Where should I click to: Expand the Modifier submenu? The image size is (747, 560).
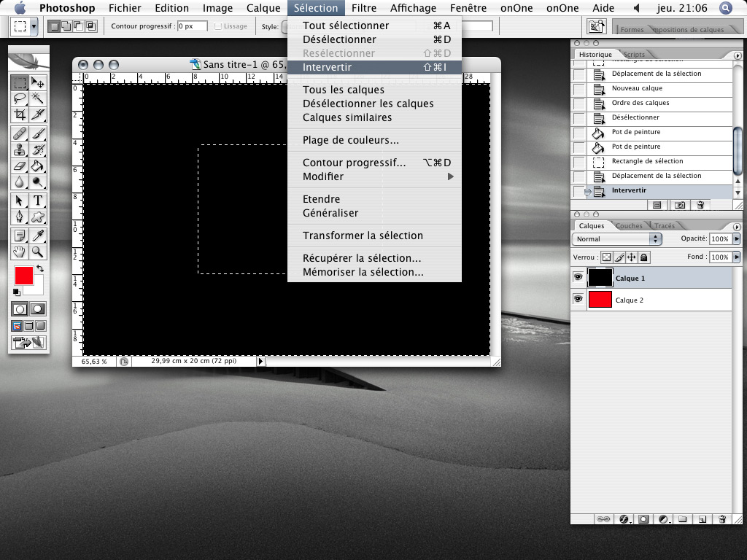click(374, 176)
